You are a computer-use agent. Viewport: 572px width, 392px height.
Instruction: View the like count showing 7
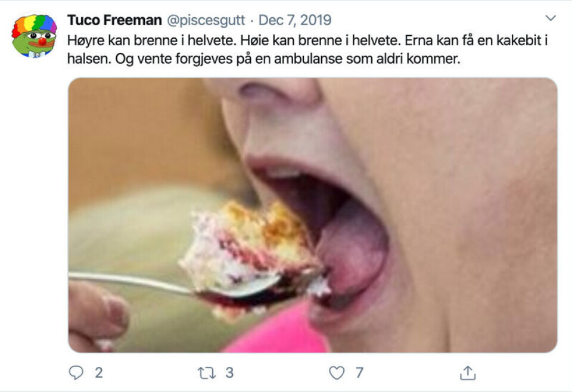coord(359,373)
